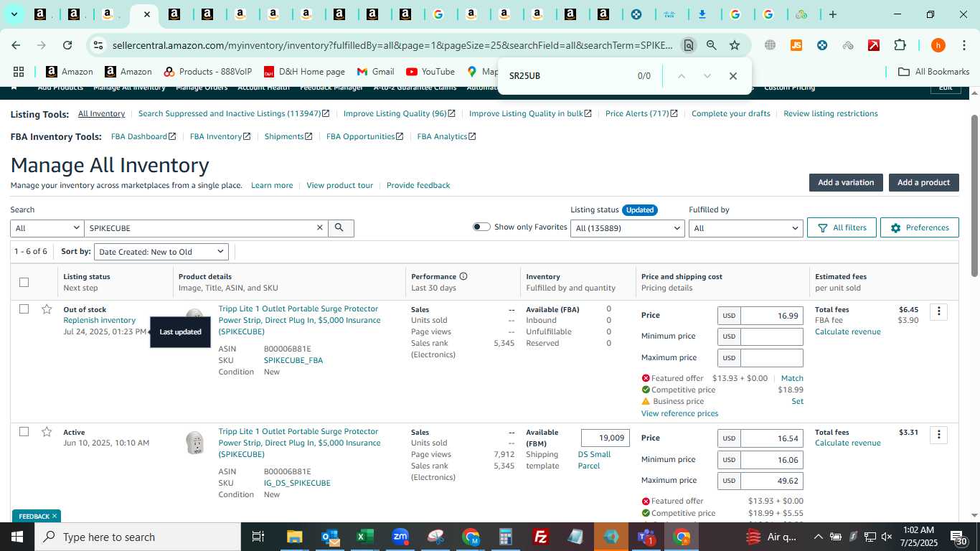Open the browser zoom magnifier icon
Viewport: 980px width, 551px height.
click(711, 45)
